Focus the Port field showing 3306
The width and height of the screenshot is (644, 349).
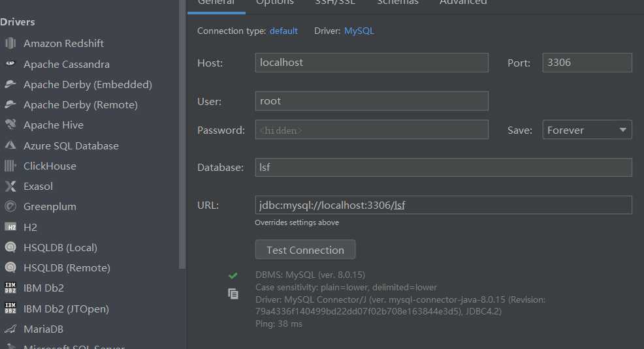[x=587, y=63]
